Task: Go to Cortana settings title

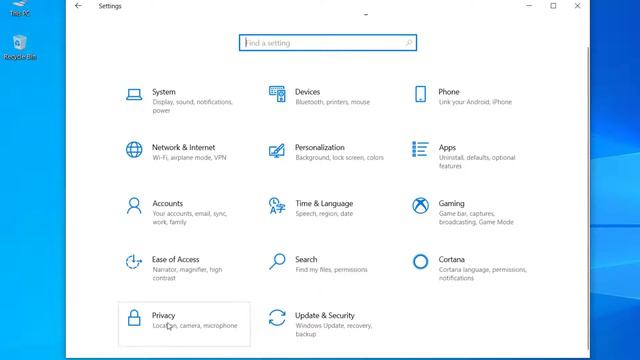Action: [x=451, y=259]
